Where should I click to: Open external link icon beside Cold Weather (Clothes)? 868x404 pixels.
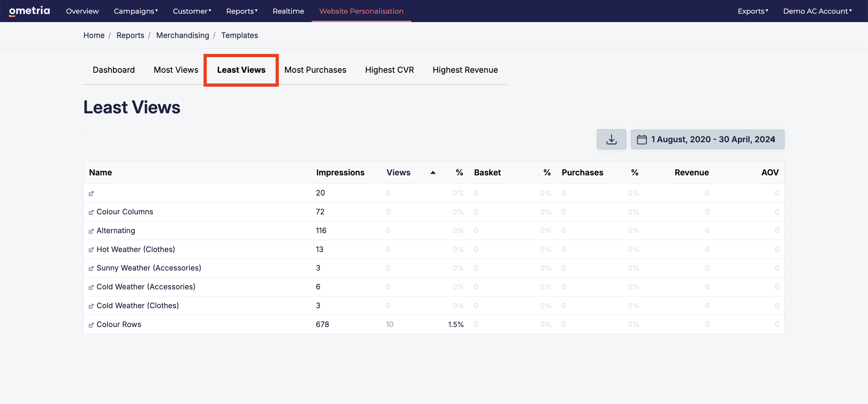[91, 306]
